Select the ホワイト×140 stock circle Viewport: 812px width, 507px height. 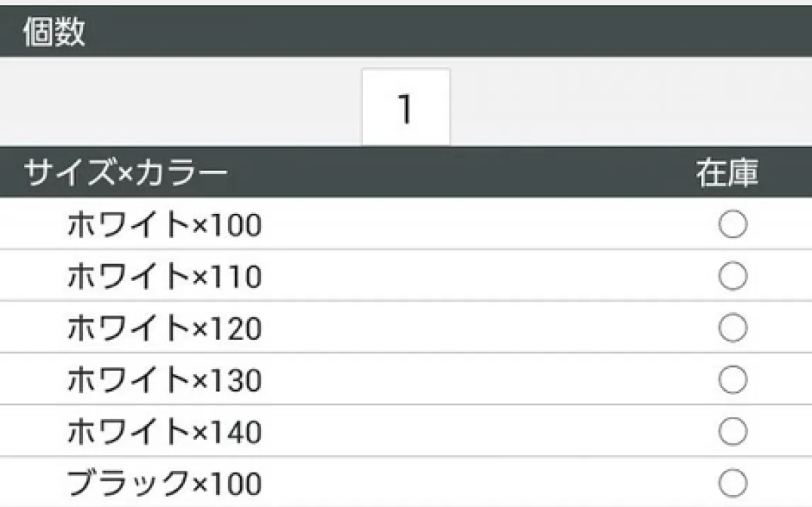point(732,432)
